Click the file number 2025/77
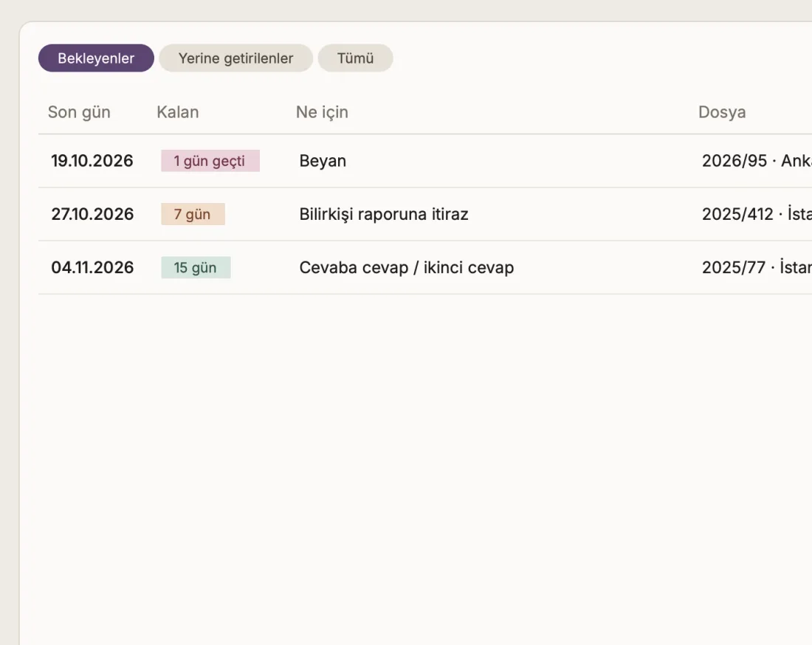The image size is (812, 645). click(x=734, y=267)
